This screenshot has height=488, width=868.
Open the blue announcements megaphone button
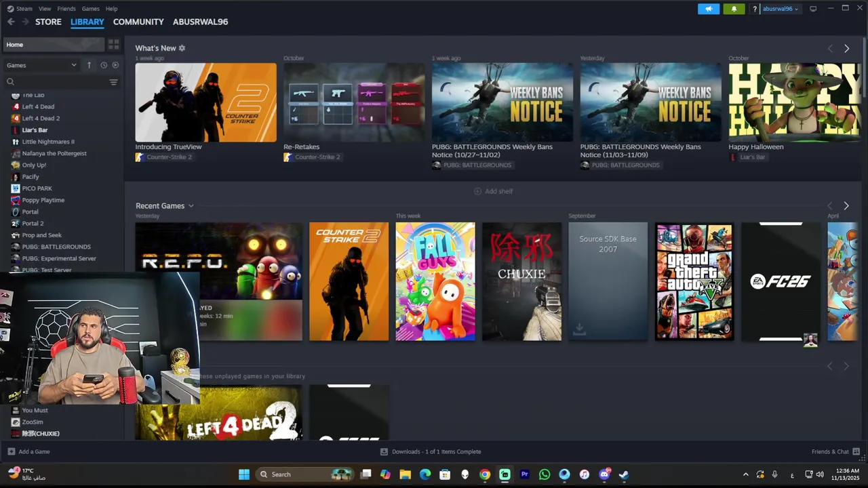point(708,9)
